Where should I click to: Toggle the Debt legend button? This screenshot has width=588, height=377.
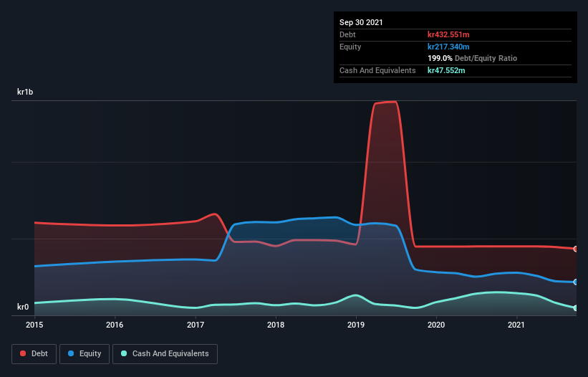(x=34, y=354)
